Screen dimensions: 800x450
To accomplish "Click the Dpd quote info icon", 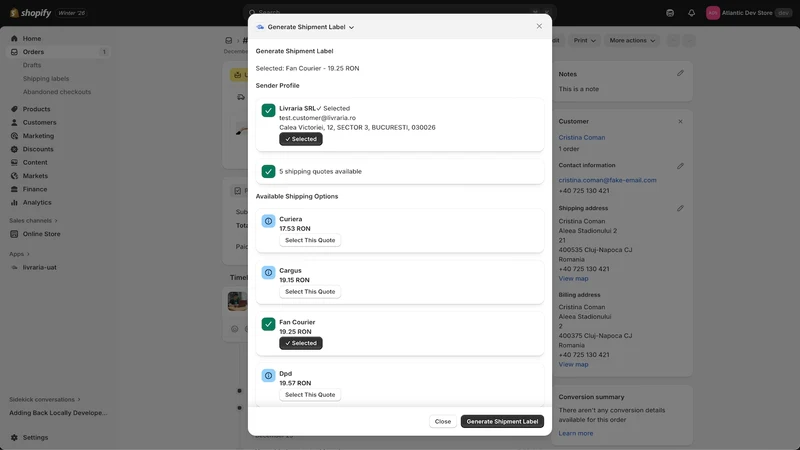I will (x=268, y=376).
